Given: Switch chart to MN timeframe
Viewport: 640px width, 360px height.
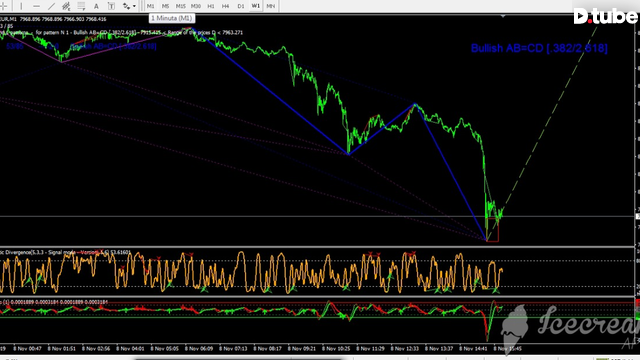Looking at the screenshot, I should tap(271, 6).
